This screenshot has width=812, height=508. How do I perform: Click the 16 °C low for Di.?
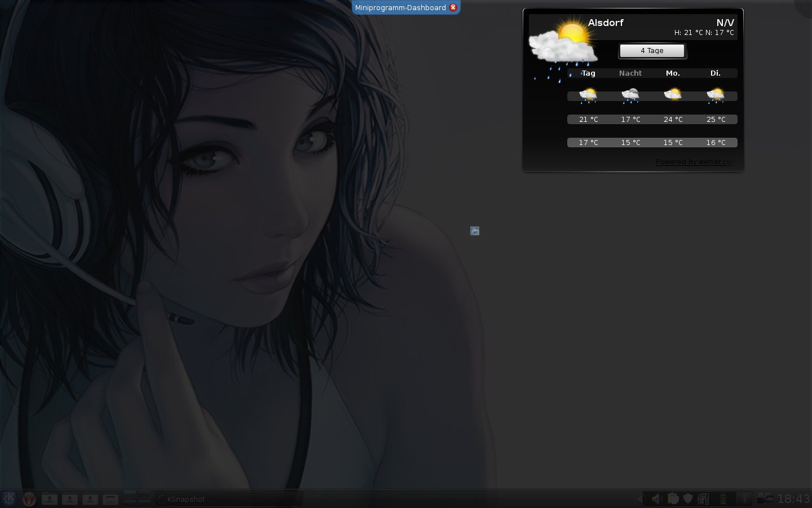716,143
